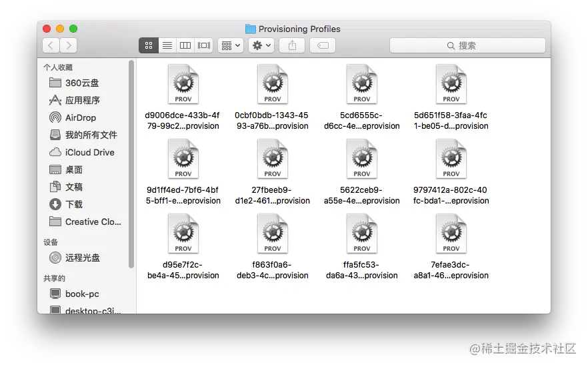Minimize the window with yellow button
This screenshot has height=367, width=588.
click(x=60, y=29)
